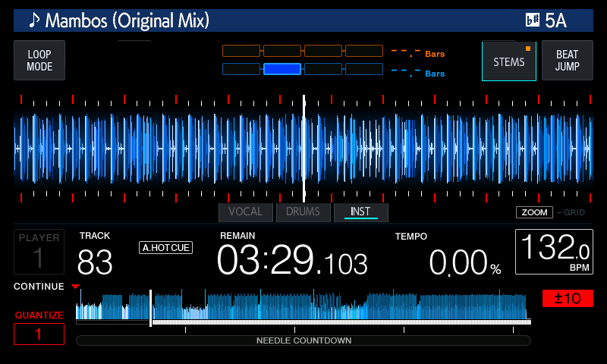Image resolution: width=607 pixels, height=364 pixels.
Task: Click the red CONTINUE dropdown triangle
Action: tap(75, 287)
